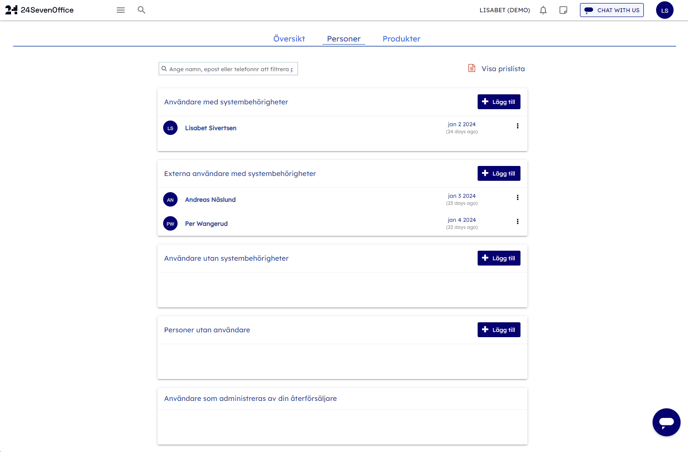Open the hamburger menu icon
Viewport: 688px width, 452px height.
[121, 10]
